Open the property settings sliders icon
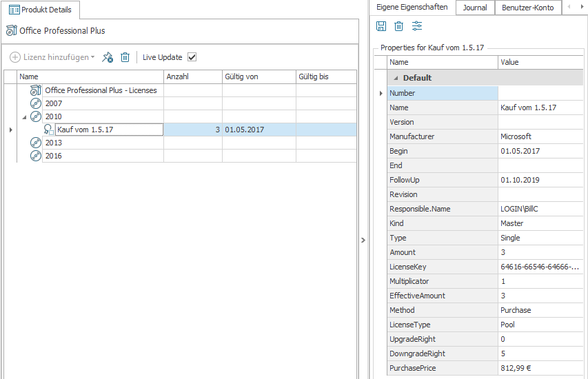The image size is (588, 379). pos(417,26)
